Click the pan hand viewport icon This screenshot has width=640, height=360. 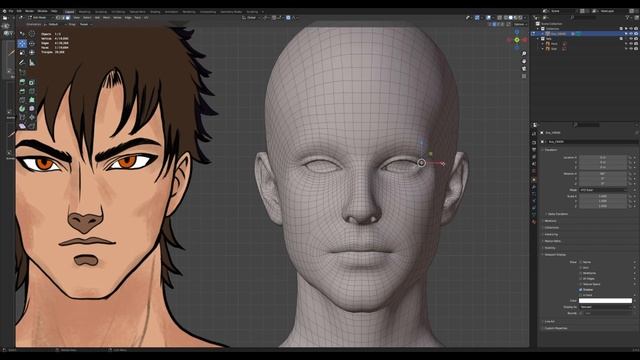coord(524,61)
